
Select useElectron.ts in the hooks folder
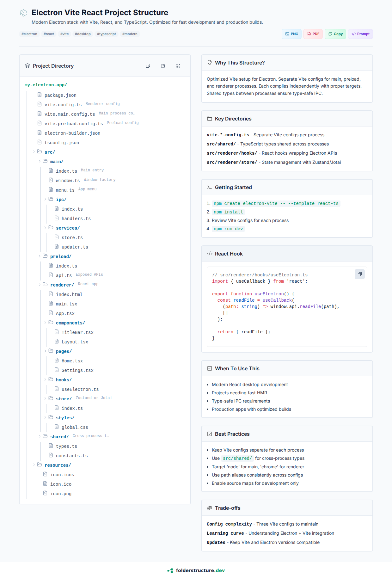80,389
